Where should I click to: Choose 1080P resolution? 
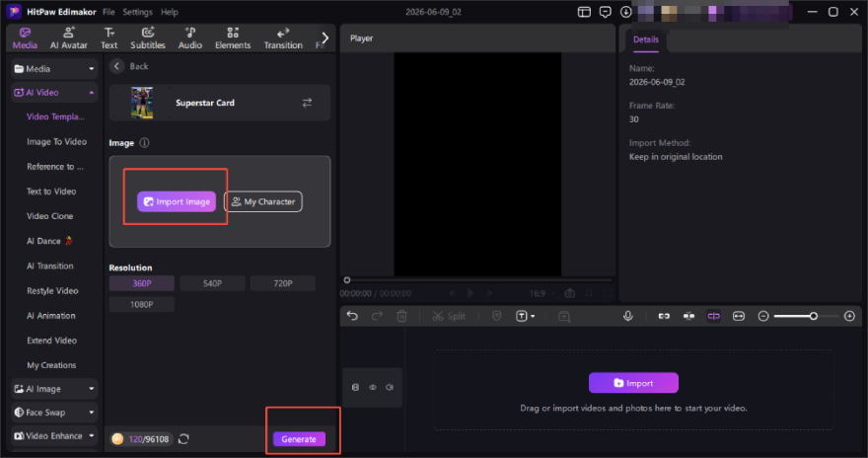point(142,305)
